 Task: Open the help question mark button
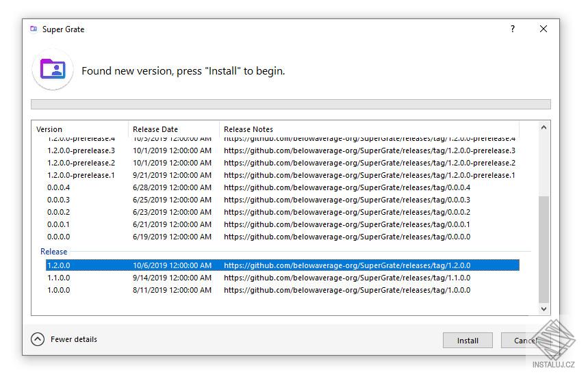(x=512, y=29)
